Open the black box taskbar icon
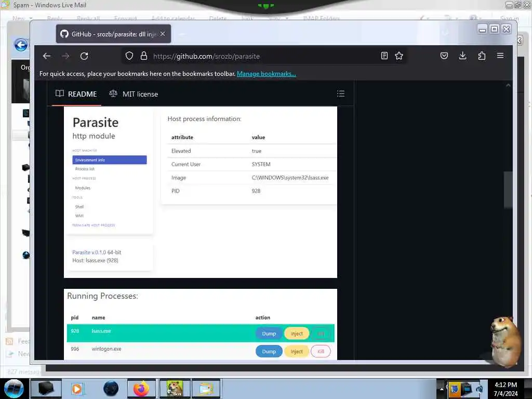 coord(46,389)
